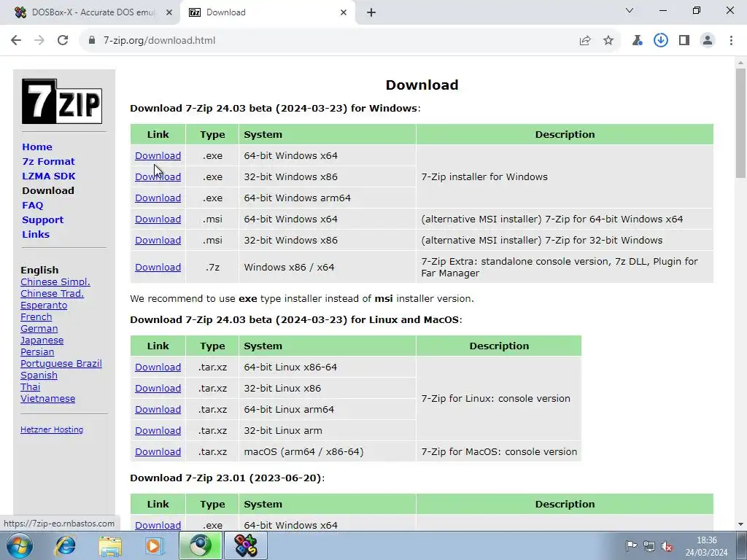Click the scrollbar down arrow
The image size is (747, 560).
click(740, 525)
